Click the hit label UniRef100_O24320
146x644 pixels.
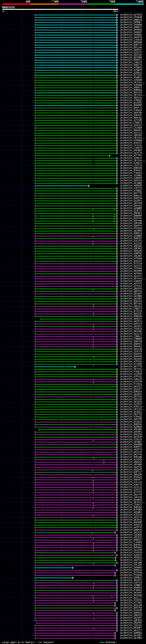131,625
